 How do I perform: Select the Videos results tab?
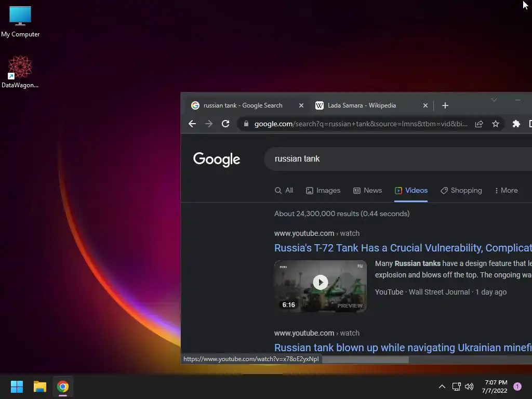(411, 191)
